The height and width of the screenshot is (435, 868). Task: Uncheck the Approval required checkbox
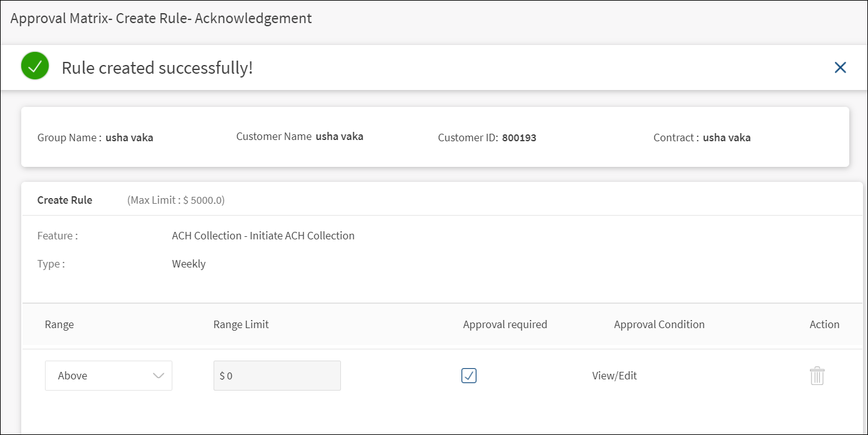click(x=469, y=376)
